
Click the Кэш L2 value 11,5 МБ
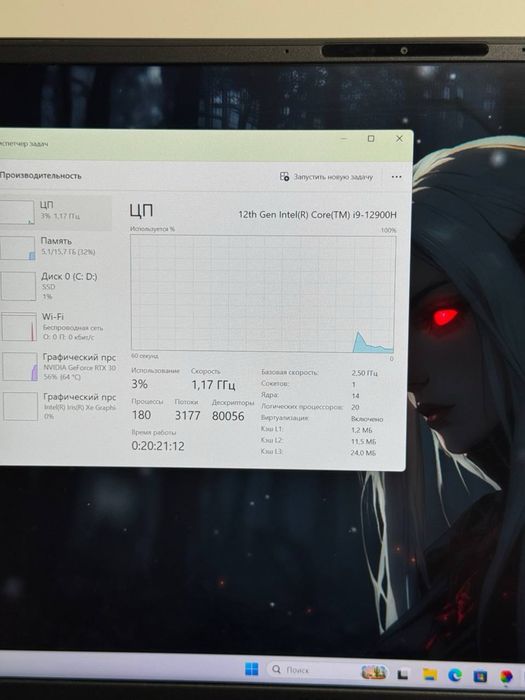click(363, 442)
